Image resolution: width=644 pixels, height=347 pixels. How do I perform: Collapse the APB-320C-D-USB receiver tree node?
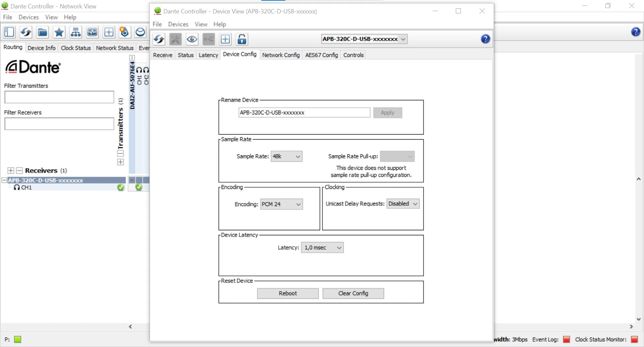point(4,180)
